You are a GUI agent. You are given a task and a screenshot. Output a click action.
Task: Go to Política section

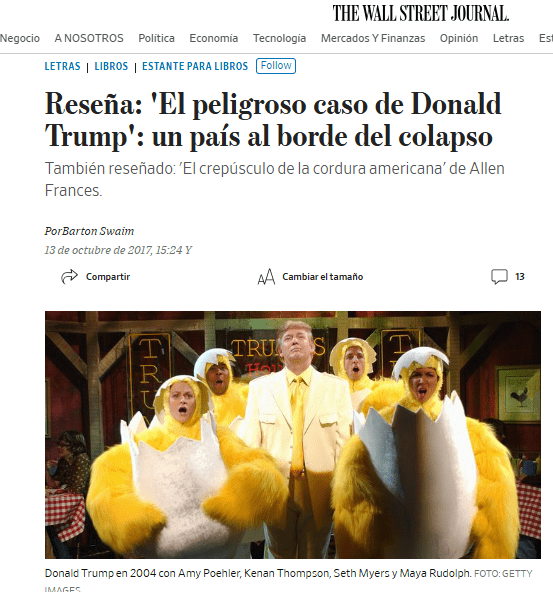(156, 38)
